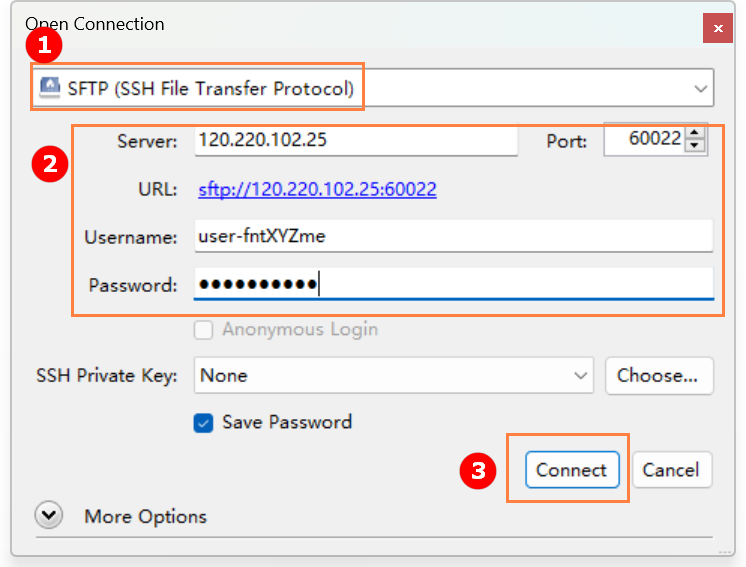Click the red step 2 badge
The width and height of the screenshot is (746, 567).
49,163
